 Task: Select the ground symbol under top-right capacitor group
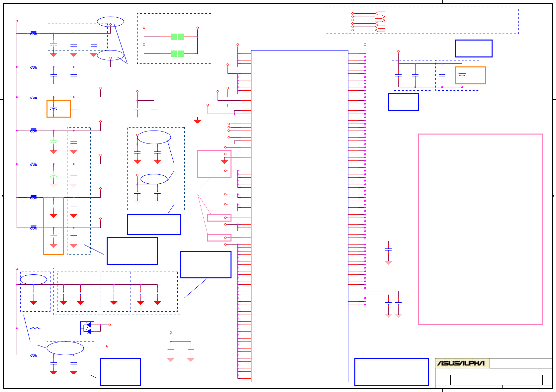point(462,98)
